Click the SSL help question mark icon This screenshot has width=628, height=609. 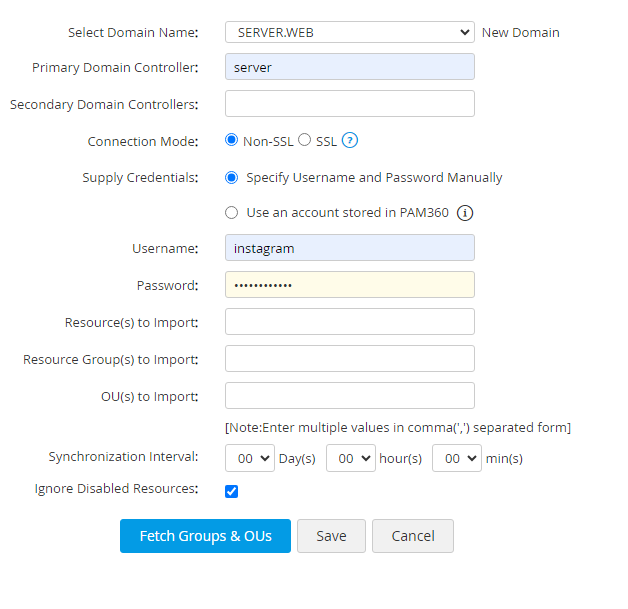[350, 141]
